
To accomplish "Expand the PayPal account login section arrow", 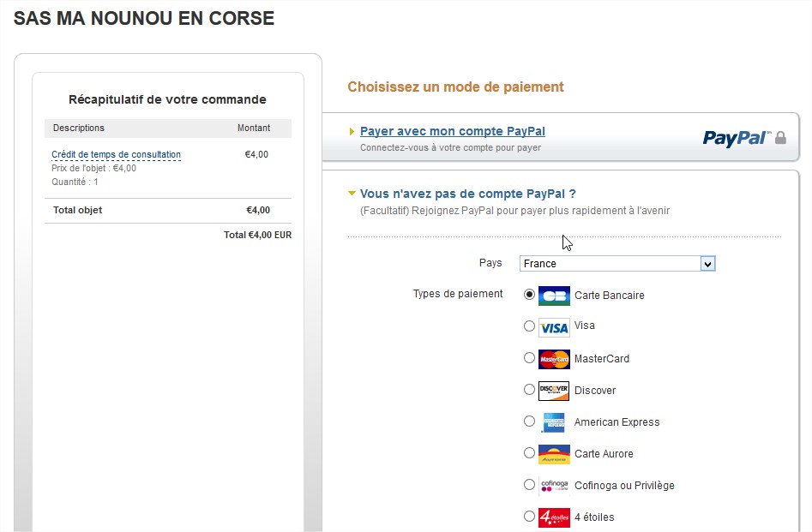I will tap(352, 132).
